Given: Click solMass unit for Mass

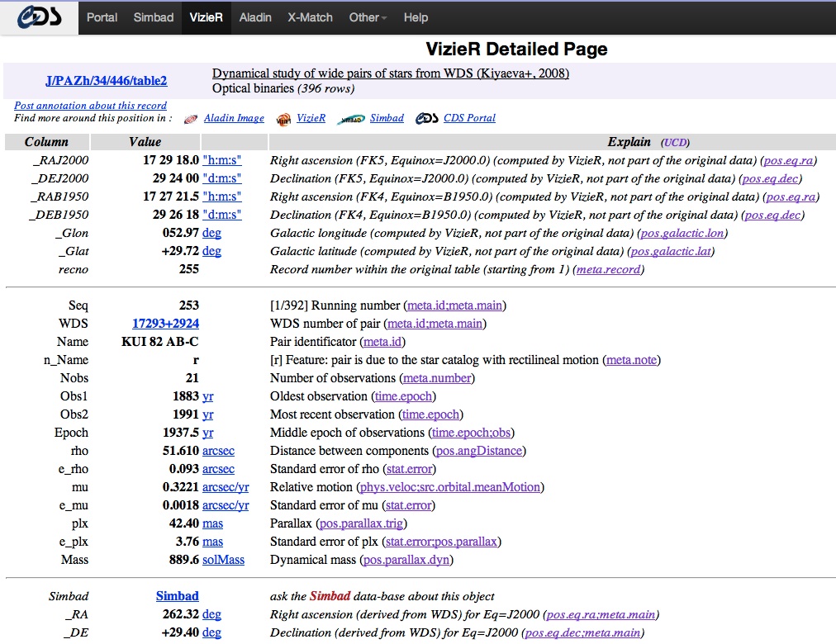Looking at the screenshot, I should (223, 559).
